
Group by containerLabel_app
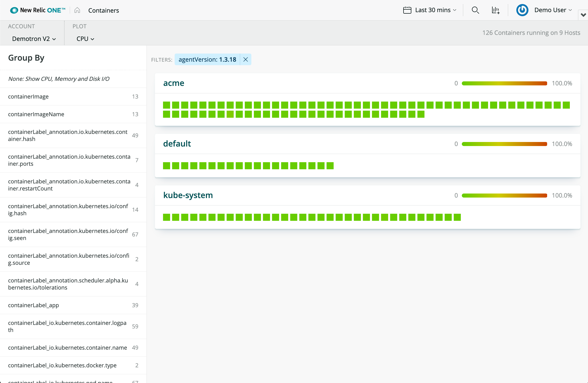click(x=73, y=305)
